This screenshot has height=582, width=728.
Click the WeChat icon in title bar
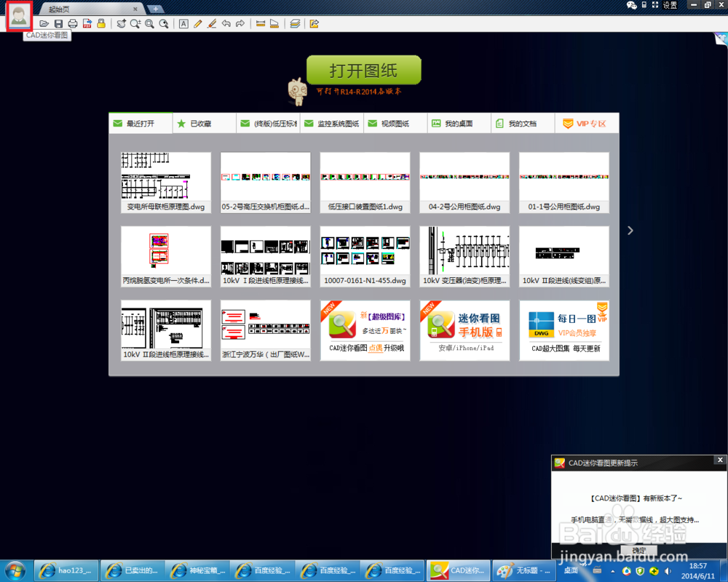pos(632,5)
